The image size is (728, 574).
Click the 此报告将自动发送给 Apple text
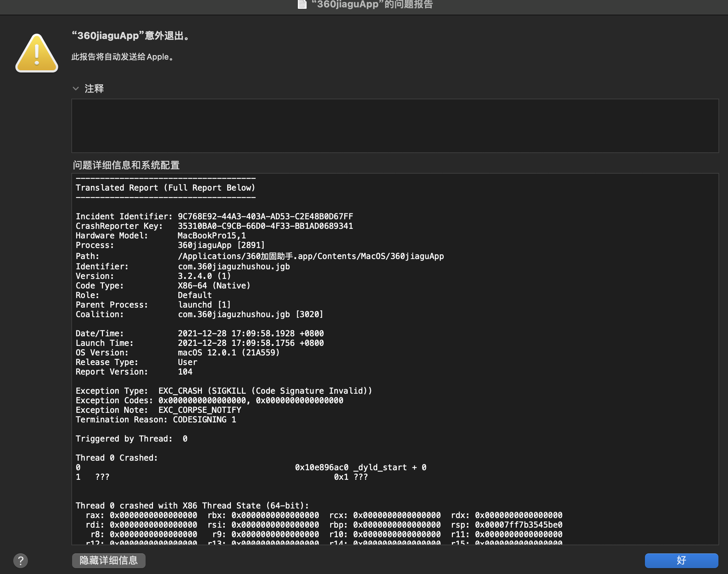pos(123,57)
